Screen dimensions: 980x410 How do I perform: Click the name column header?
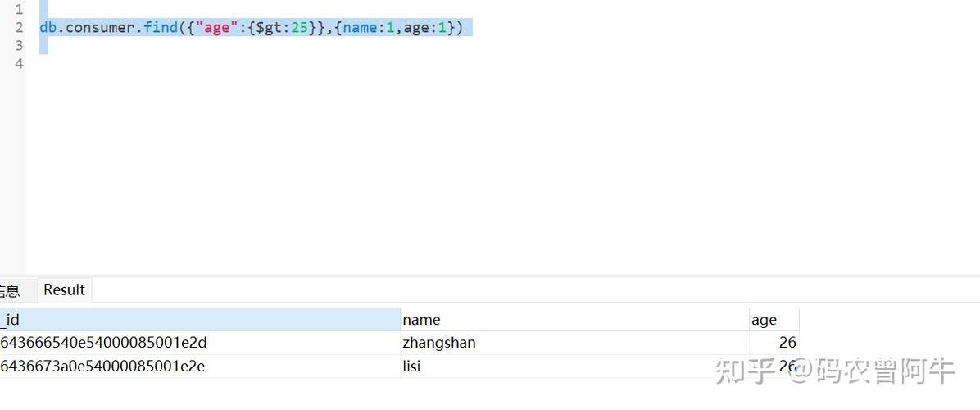[x=574, y=320]
